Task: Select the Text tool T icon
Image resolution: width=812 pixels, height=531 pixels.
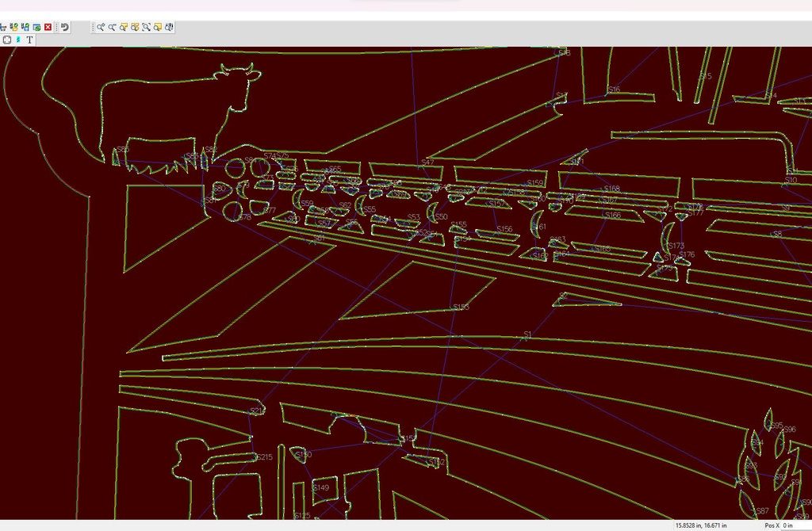Action: point(30,40)
